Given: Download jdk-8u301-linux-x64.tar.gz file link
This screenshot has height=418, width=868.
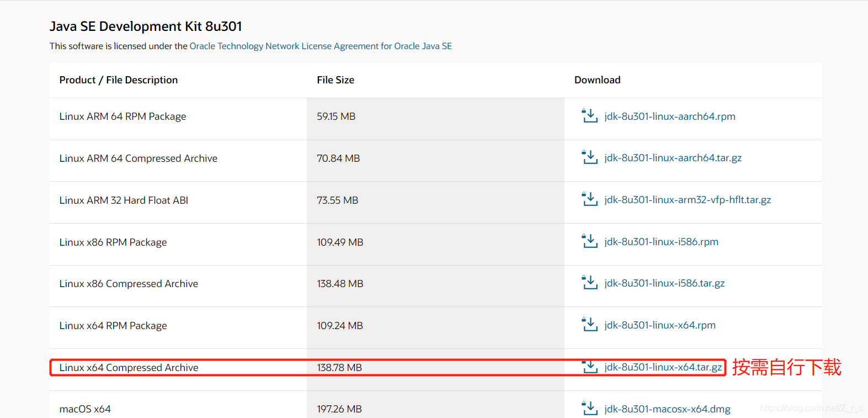Looking at the screenshot, I should pyautogui.click(x=663, y=367).
